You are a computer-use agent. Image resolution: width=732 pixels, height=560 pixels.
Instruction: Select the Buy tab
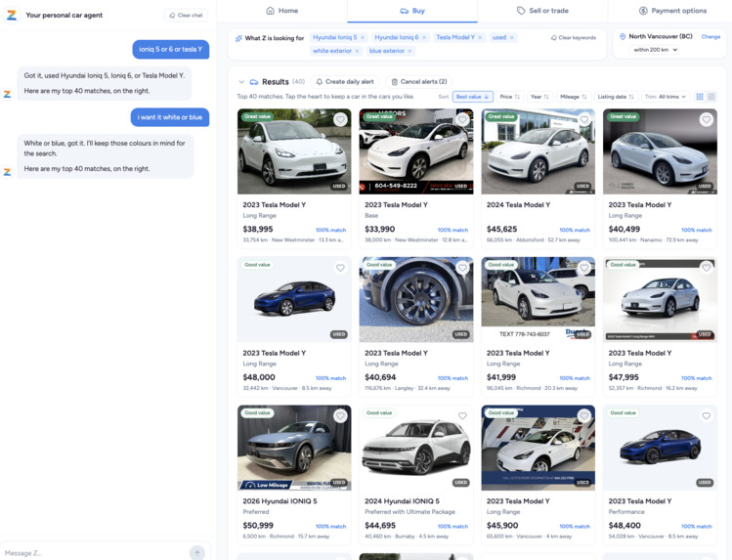(x=412, y=11)
